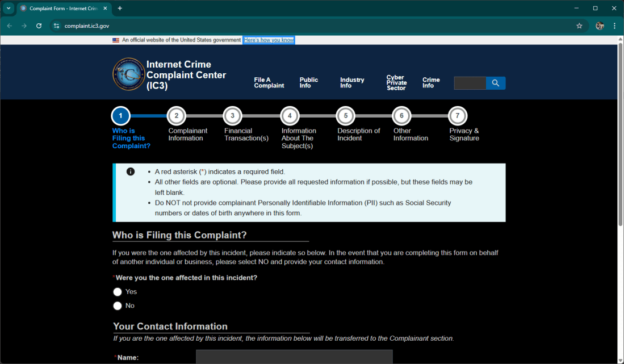The height and width of the screenshot is (364, 624).
Task: Open the Chrome three-dot menu
Action: pyautogui.click(x=614, y=26)
